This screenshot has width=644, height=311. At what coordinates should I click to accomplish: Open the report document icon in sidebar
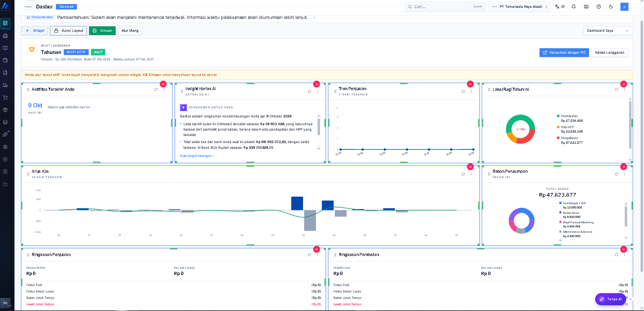5,73
